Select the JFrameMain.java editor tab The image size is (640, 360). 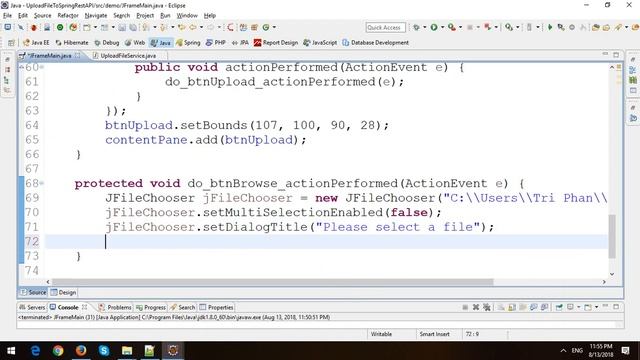pyautogui.click(x=50, y=56)
